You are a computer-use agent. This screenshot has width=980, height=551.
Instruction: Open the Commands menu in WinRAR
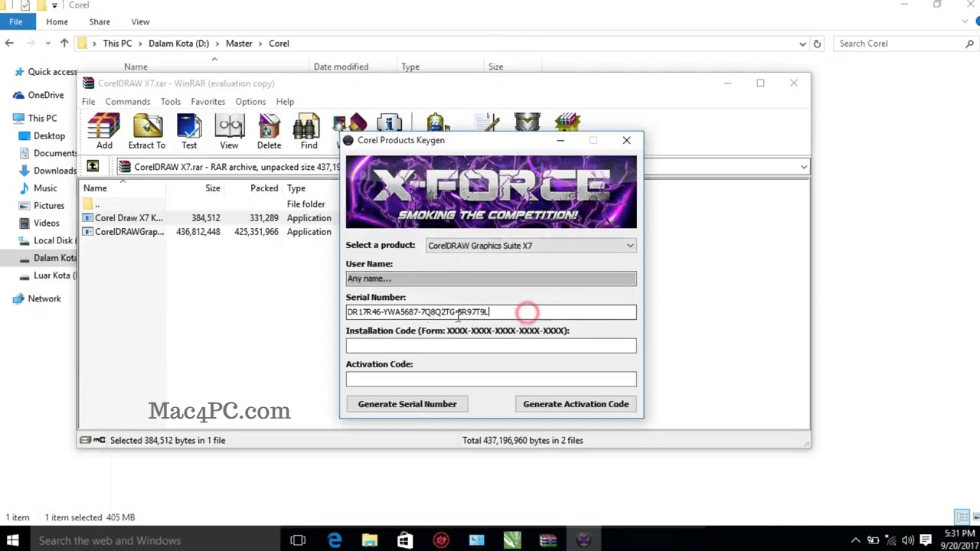pyautogui.click(x=128, y=101)
